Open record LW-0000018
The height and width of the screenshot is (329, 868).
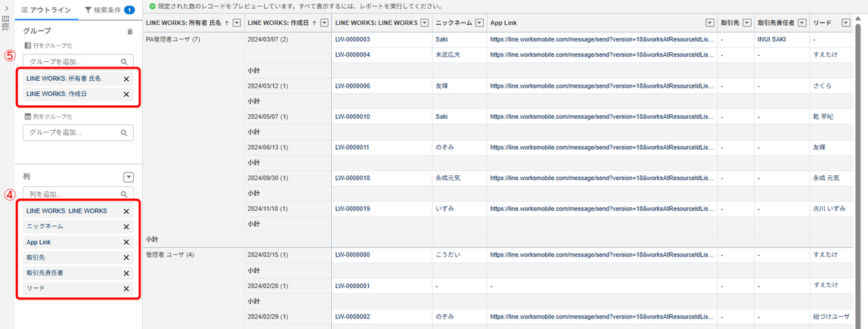coord(352,178)
